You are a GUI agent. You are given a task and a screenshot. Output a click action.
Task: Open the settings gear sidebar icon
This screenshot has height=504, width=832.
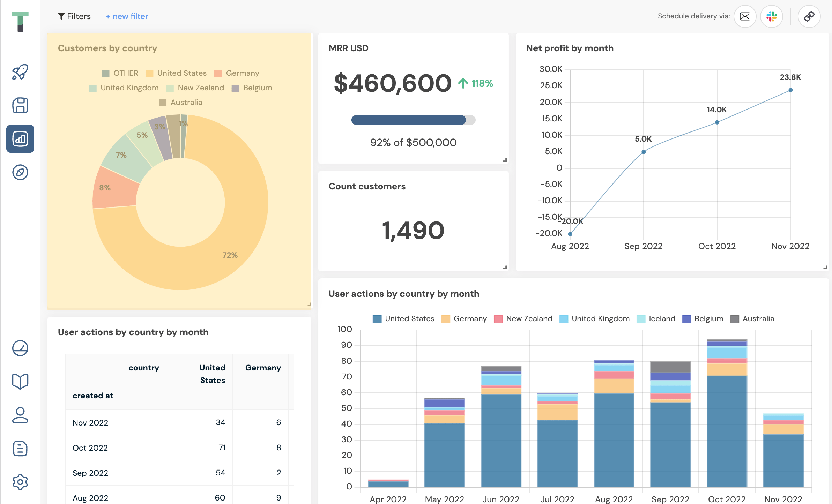pos(20,482)
